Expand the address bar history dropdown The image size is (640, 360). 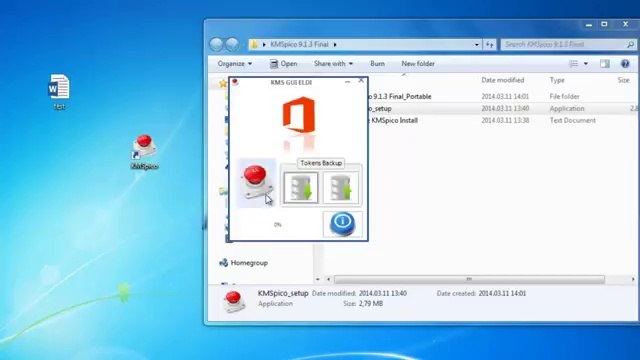point(476,44)
